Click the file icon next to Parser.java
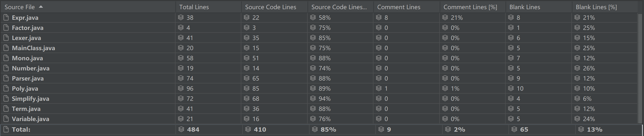This screenshot has height=136, width=644. pos(6,78)
